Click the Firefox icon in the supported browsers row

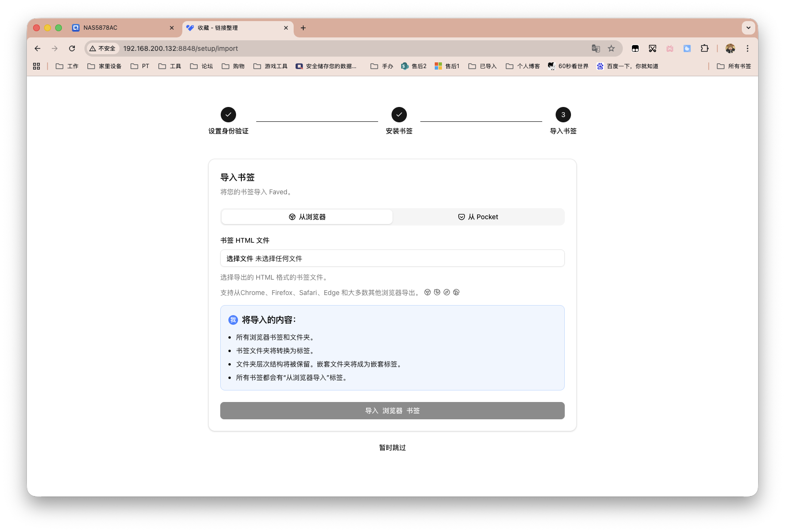pos(437,292)
